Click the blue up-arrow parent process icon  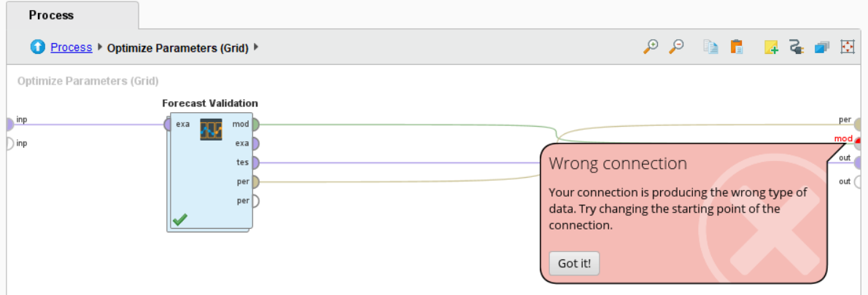coord(38,47)
